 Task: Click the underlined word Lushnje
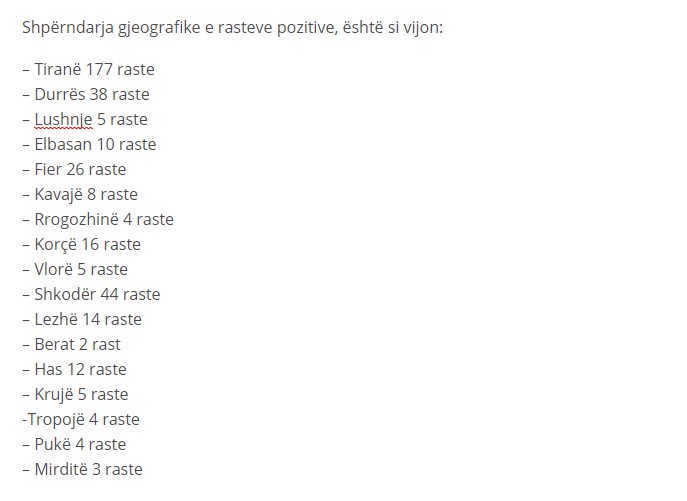coord(64,119)
